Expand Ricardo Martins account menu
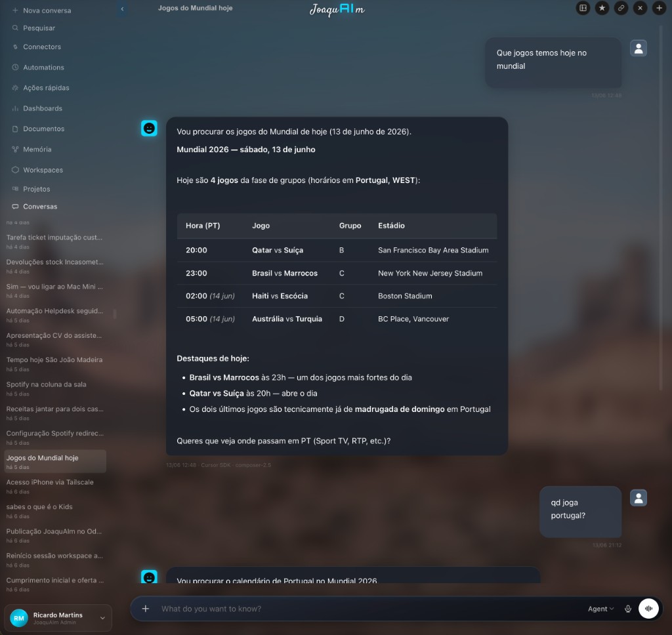This screenshot has height=635, width=672. [102, 618]
